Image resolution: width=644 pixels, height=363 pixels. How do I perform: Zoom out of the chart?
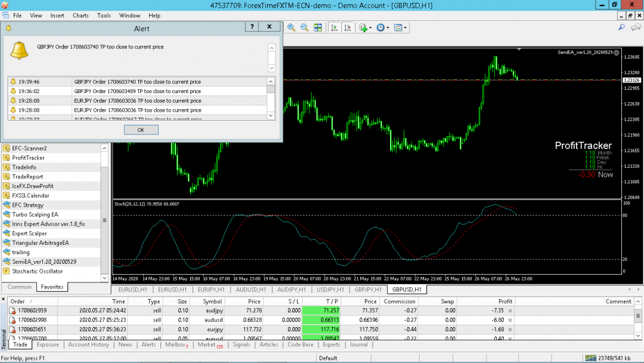305,27
